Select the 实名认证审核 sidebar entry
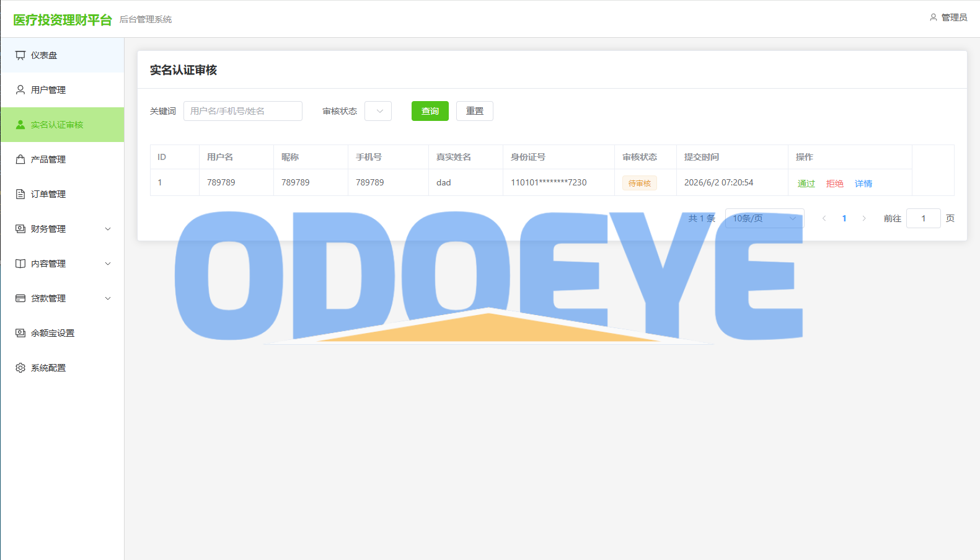 pyautogui.click(x=62, y=125)
